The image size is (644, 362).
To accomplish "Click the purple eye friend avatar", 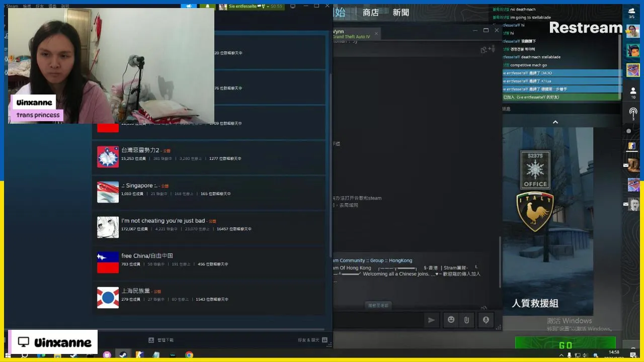I will [x=633, y=70].
